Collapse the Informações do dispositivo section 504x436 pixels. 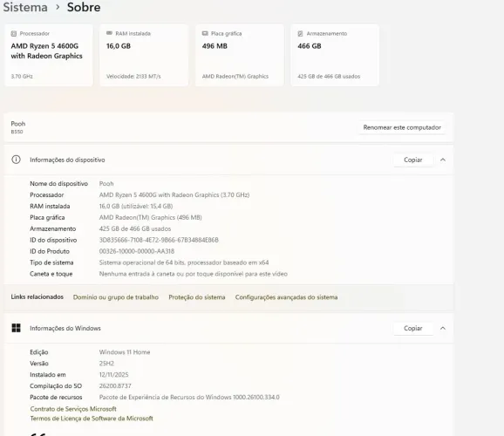coord(443,160)
